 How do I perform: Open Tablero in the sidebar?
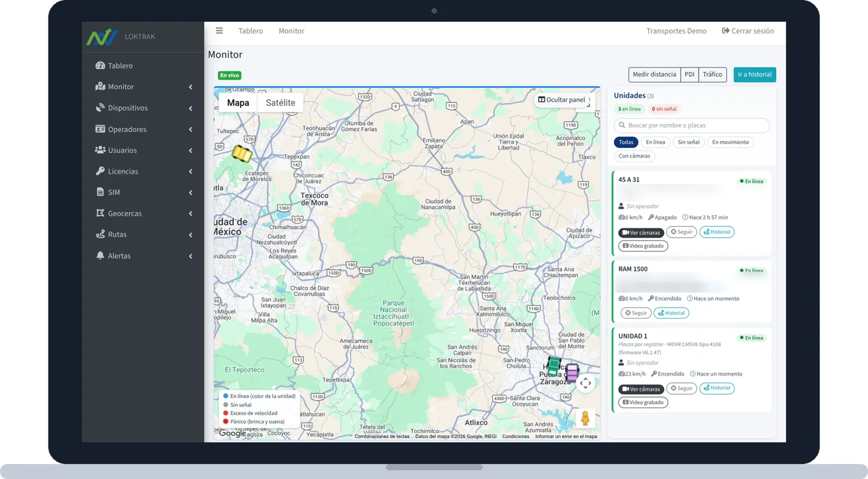143,66
